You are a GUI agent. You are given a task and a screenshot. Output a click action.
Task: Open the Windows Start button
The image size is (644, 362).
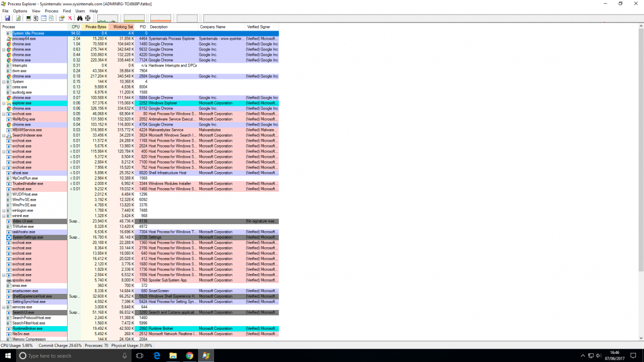coord(8,356)
